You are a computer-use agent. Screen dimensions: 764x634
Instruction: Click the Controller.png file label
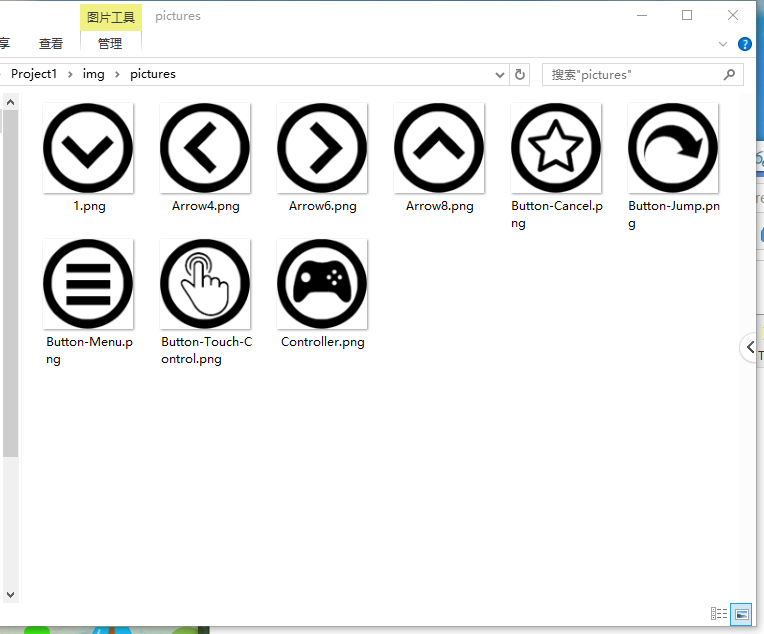[x=323, y=342]
